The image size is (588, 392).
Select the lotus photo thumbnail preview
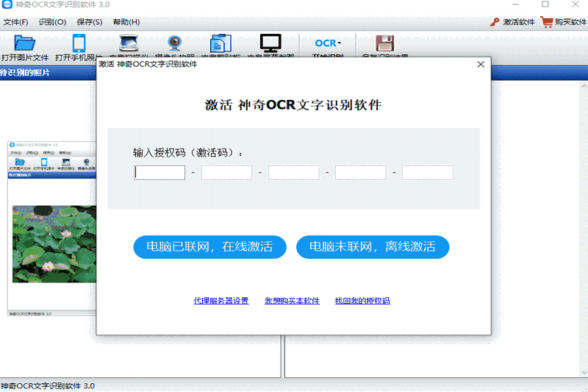pos(54,244)
